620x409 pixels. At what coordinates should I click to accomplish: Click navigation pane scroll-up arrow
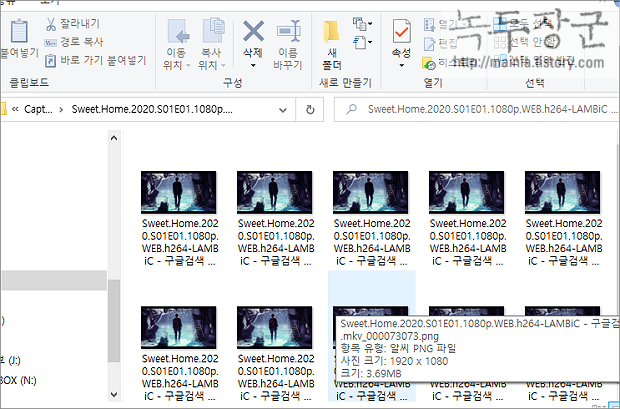(114, 138)
